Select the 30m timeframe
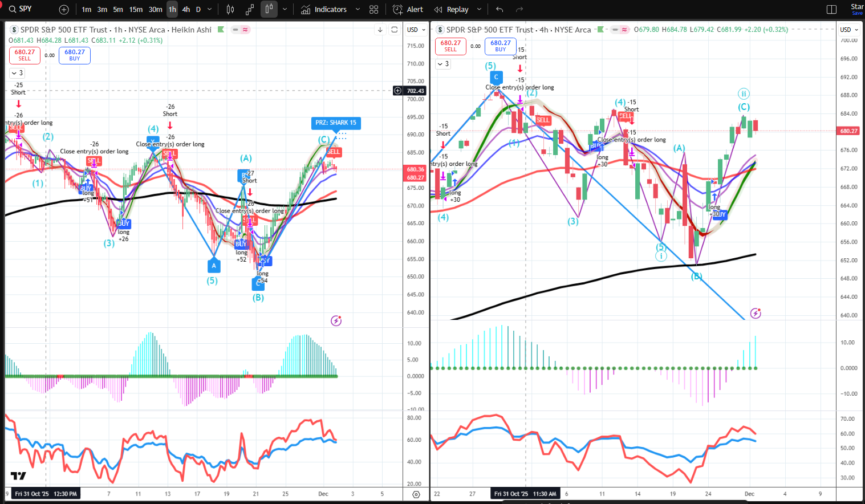The width and height of the screenshot is (865, 504). [155, 9]
